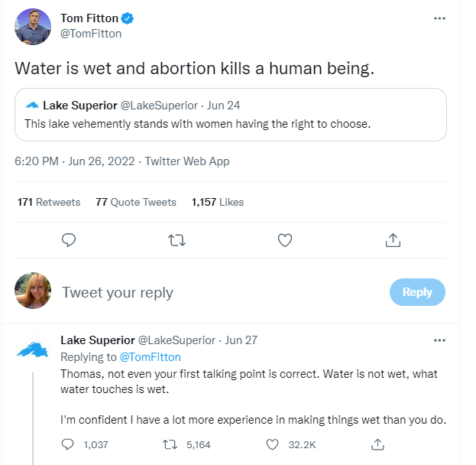
Task: Like Lake Superior's reply with 32.2K likes
Action: pos(274,444)
